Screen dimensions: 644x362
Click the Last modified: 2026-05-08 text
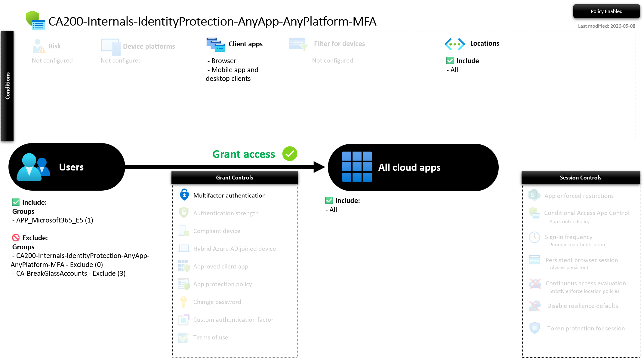click(606, 26)
